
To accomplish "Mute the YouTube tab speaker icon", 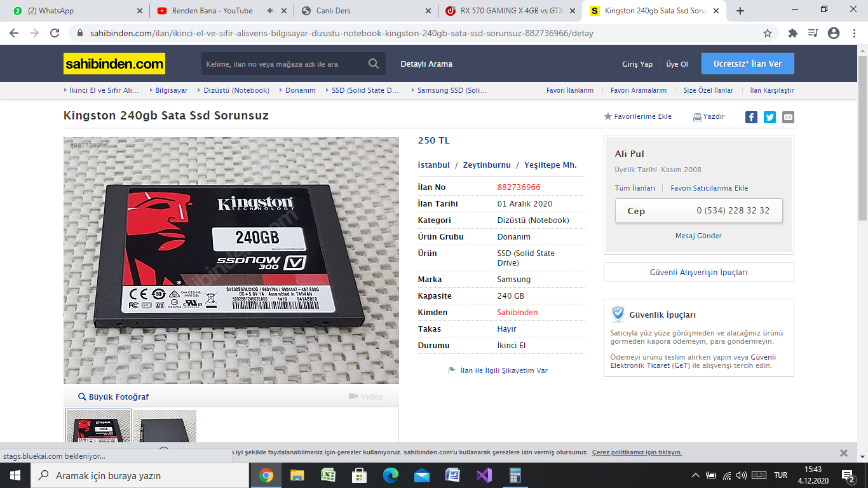I will click(271, 11).
